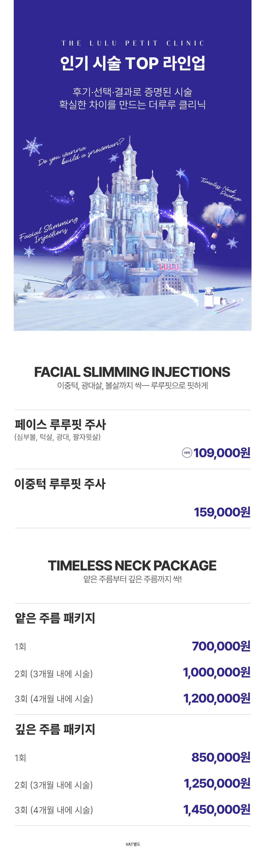Click the large snowflake above 'Do you wanna'

[x=32, y=146]
